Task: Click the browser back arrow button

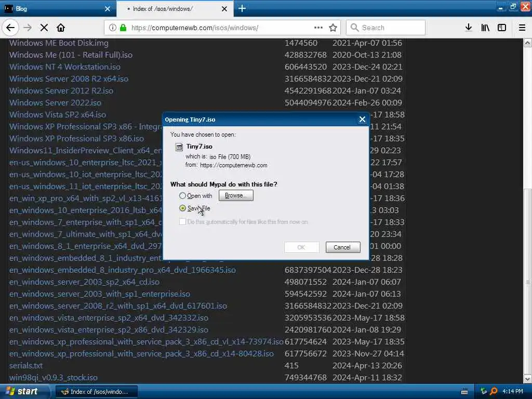Action: coord(10,28)
